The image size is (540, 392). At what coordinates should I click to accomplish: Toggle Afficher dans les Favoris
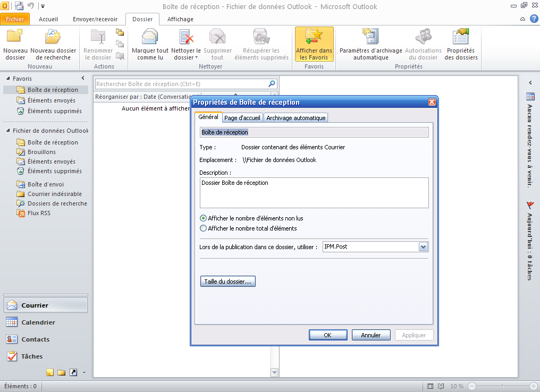(x=314, y=45)
